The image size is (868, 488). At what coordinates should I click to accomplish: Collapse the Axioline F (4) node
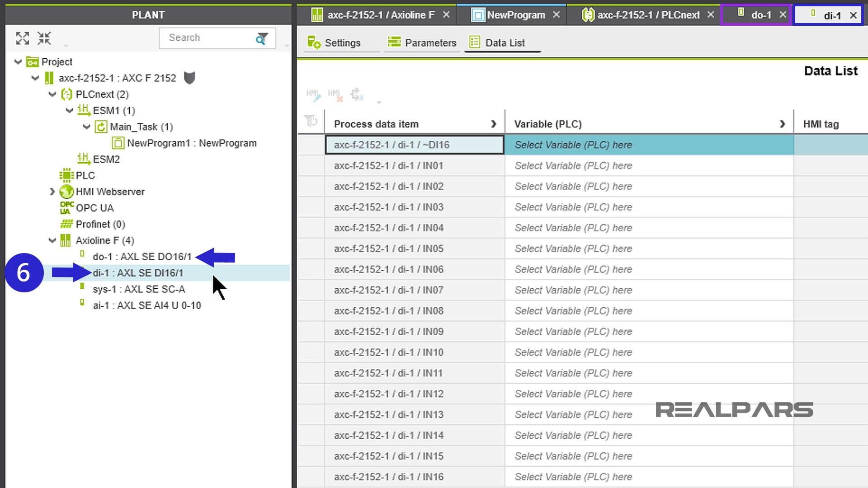tap(52, 240)
